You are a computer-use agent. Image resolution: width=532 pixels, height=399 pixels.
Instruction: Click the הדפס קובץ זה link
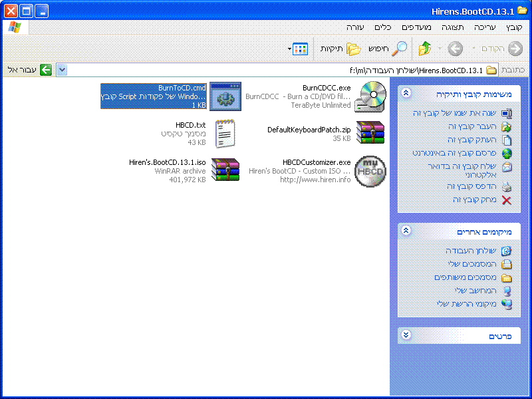pyautogui.click(x=471, y=186)
